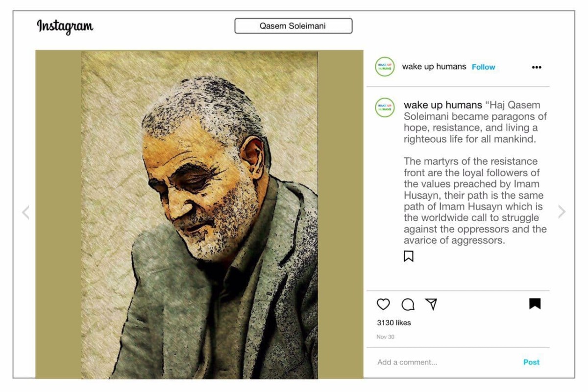Click wake up humans name in caption

[443, 105]
